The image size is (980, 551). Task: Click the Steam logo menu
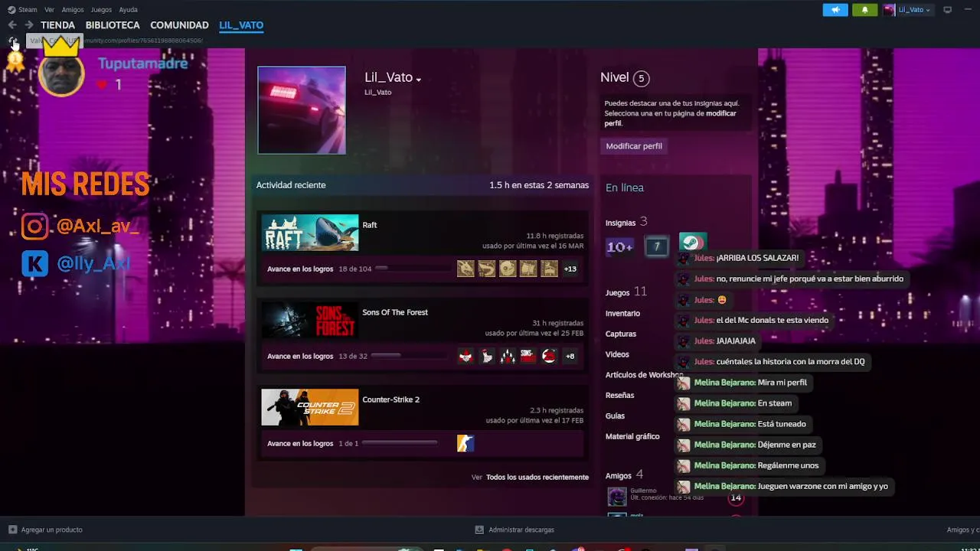(x=22, y=10)
